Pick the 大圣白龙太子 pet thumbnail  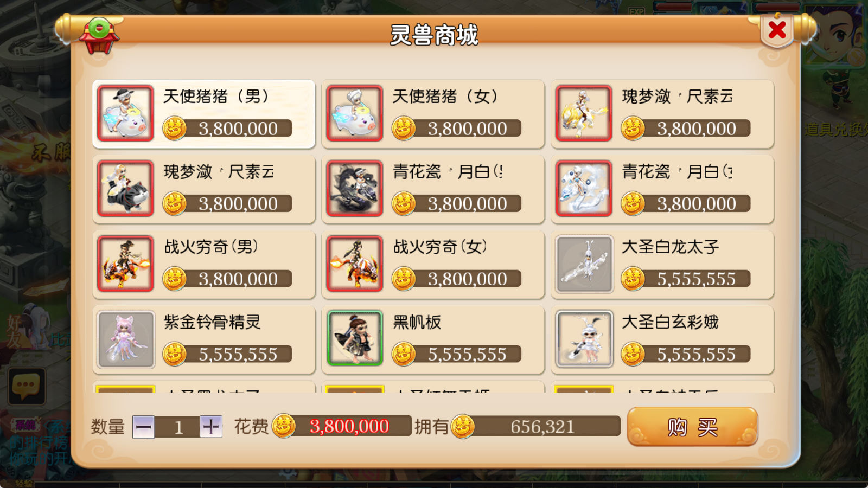coord(584,264)
